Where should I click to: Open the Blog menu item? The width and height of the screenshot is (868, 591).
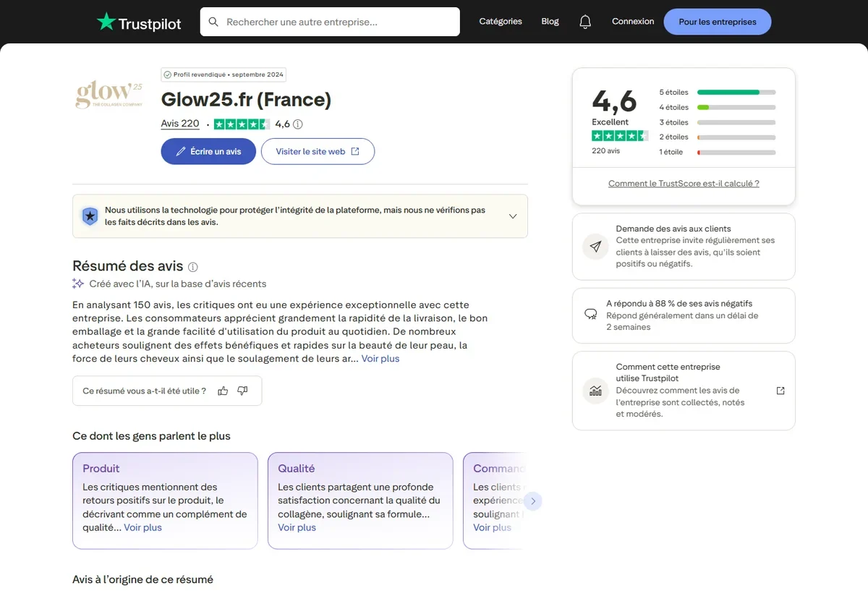coord(550,22)
